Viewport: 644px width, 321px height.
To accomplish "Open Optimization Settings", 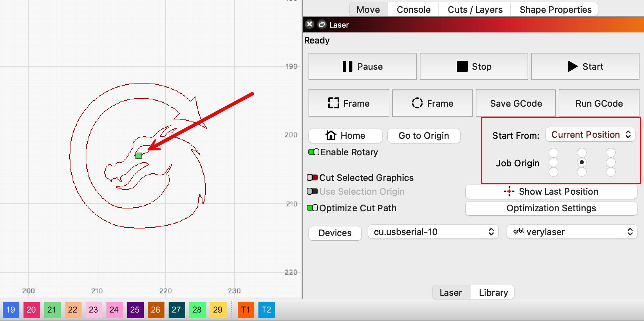I will point(551,208).
